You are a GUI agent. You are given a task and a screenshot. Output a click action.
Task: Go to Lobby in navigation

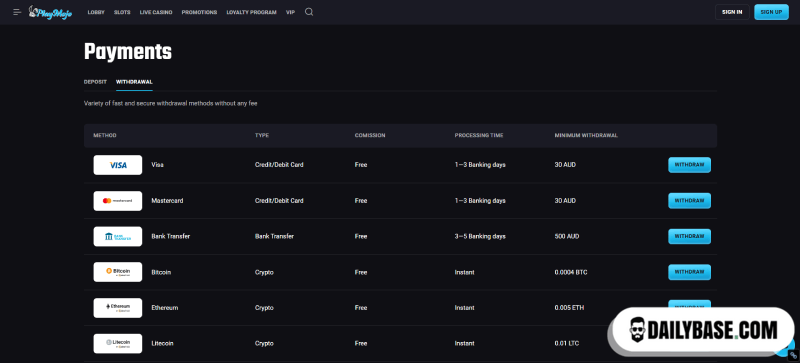96,12
